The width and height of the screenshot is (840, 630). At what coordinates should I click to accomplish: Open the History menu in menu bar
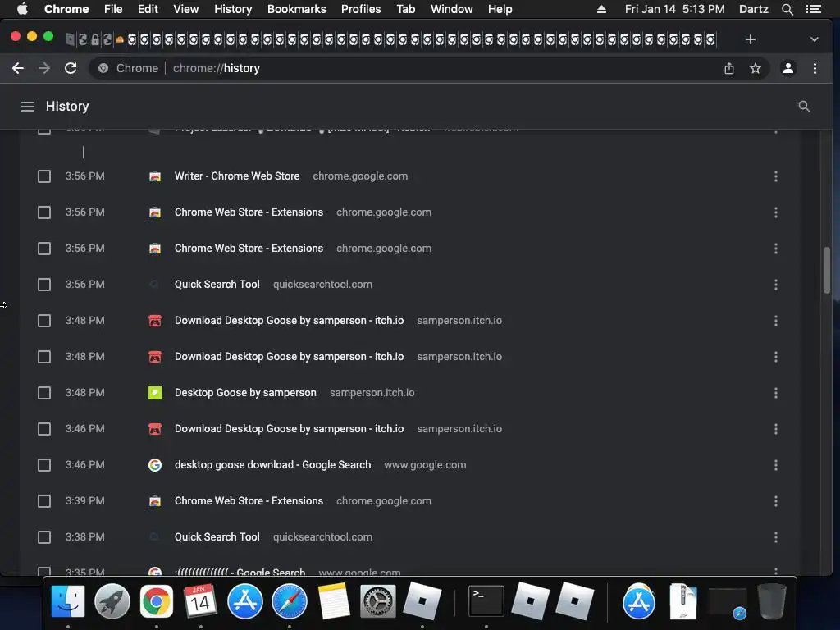coord(233,9)
